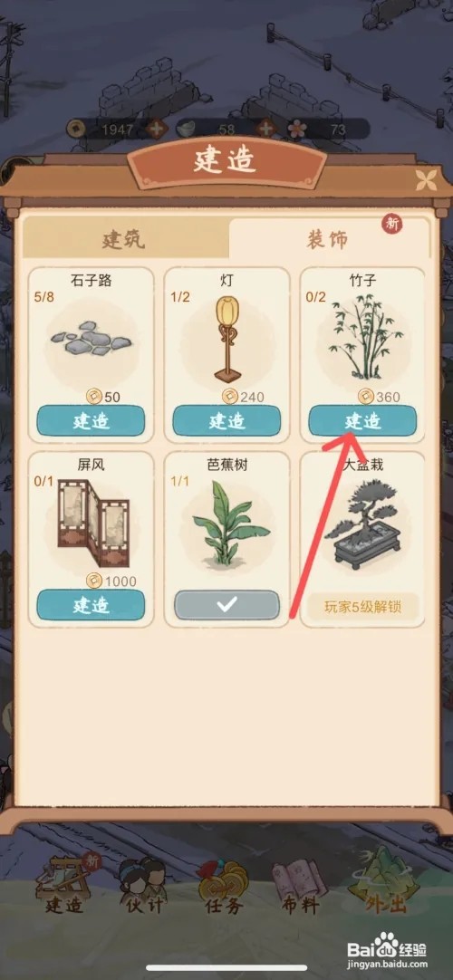This screenshot has width=453, height=980.
Task: Open the 任务 quests icon
Action: (x=223, y=886)
